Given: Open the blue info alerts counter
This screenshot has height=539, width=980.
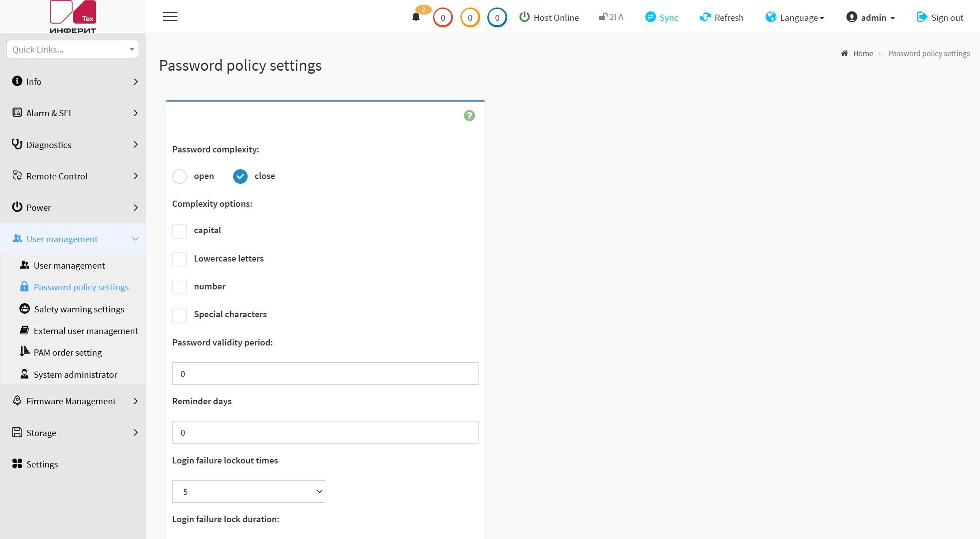Looking at the screenshot, I should click(497, 18).
